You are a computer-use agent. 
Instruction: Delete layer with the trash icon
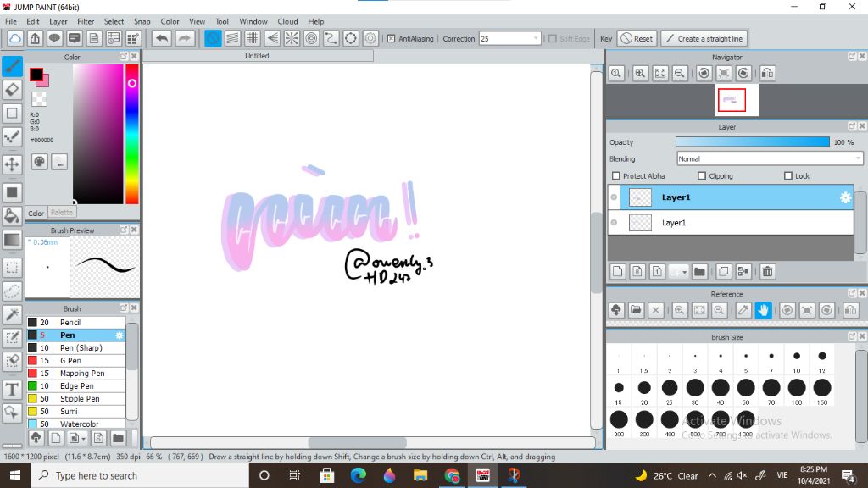(767, 271)
